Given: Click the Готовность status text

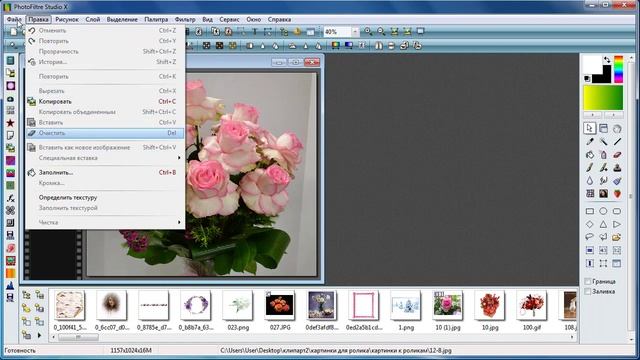Looking at the screenshot, I should pos(20,350).
